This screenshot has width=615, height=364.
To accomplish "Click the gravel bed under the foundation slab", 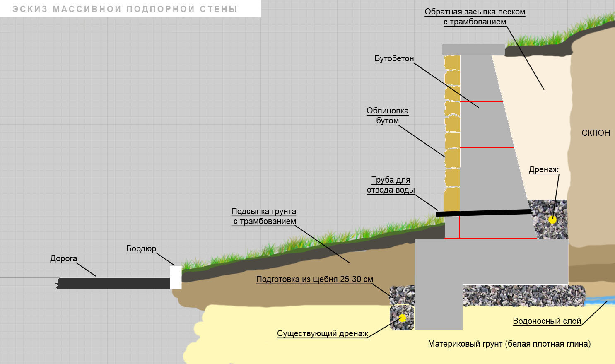I will tap(523, 295).
